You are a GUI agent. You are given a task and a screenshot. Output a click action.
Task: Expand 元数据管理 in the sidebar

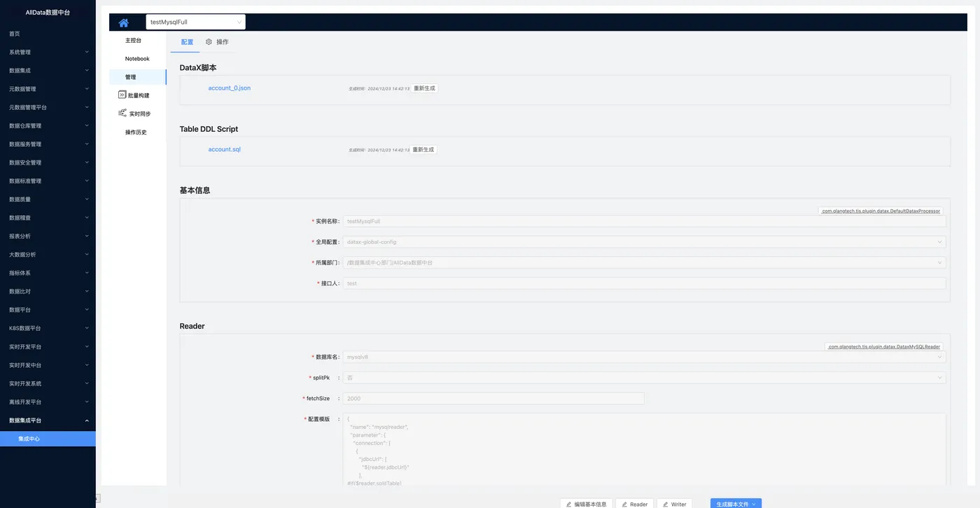[48, 89]
